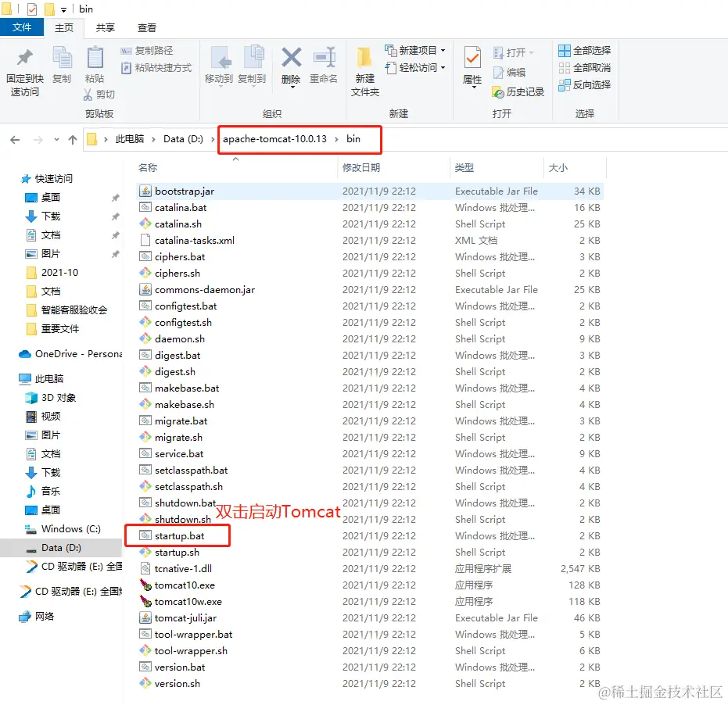Select Data (D:) drive in sidebar

61,548
